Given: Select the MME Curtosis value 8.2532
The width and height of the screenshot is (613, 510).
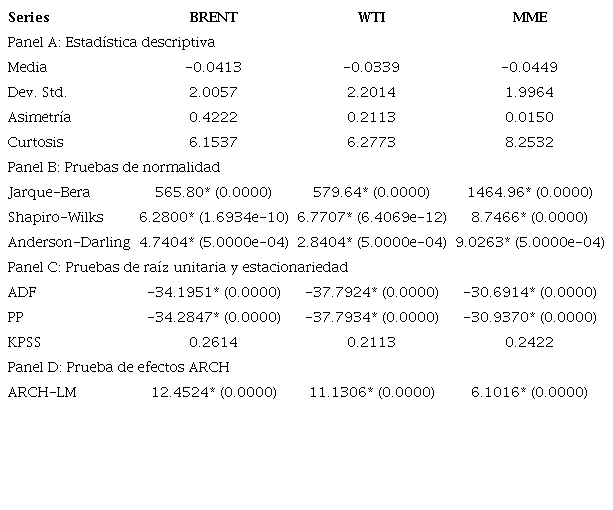Looking at the screenshot, I should pos(529,142).
